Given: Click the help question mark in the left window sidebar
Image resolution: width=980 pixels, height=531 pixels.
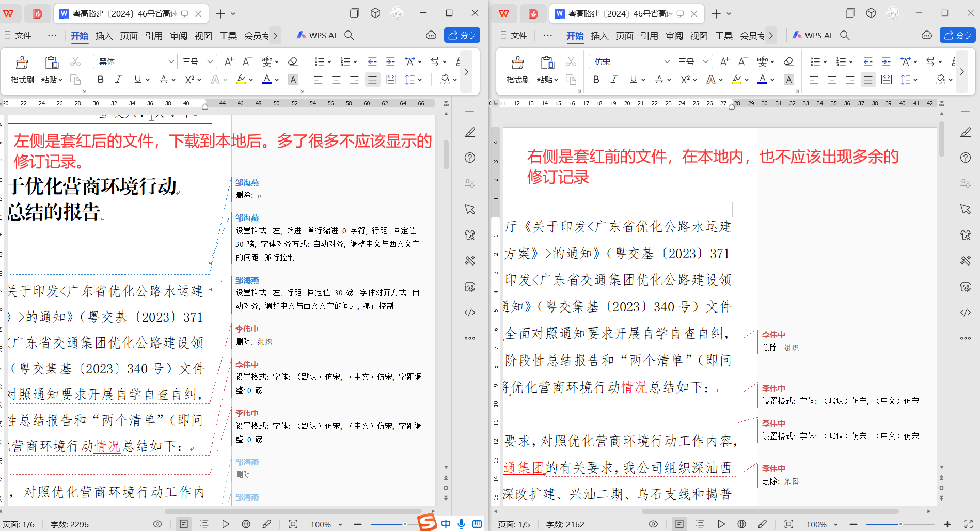Looking at the screenshot, I should pos(469,158).
